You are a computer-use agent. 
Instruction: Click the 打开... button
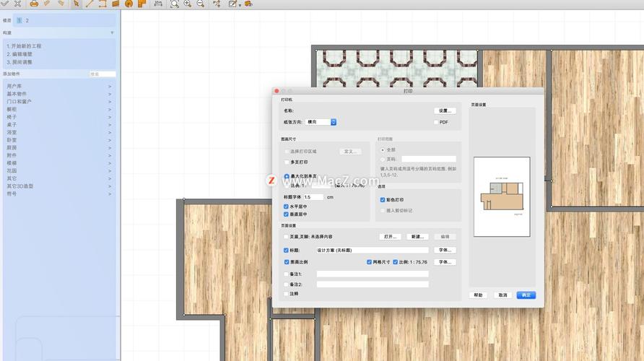click(x=390, y=237)
